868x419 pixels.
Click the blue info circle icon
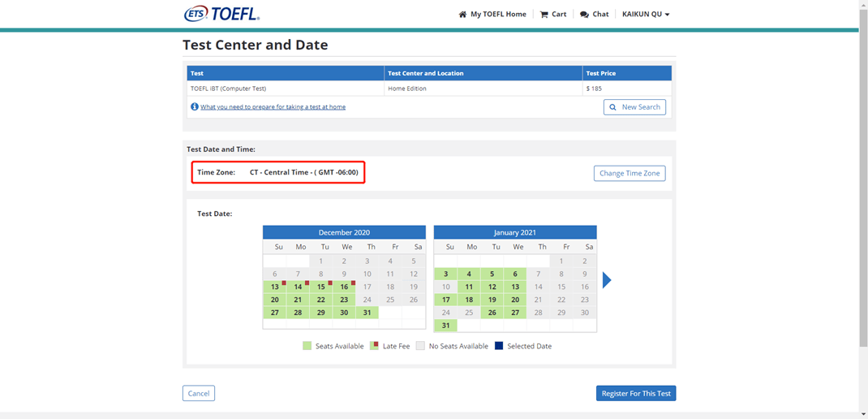195,106
